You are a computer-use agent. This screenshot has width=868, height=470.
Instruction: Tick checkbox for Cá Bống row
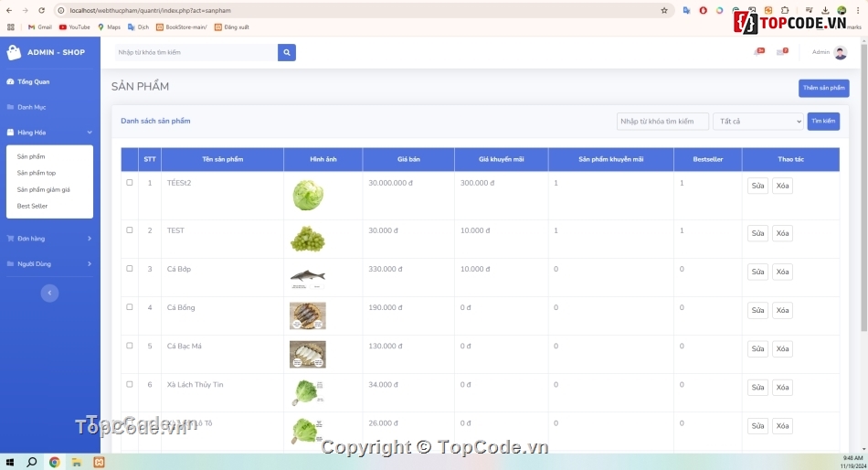(130, 307)
